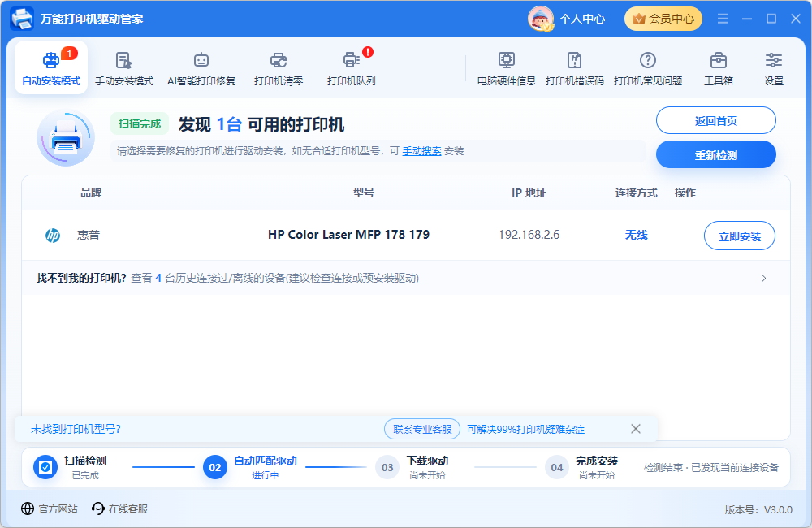Click the 扫描完成 status badge

click(x=140, y=123)
